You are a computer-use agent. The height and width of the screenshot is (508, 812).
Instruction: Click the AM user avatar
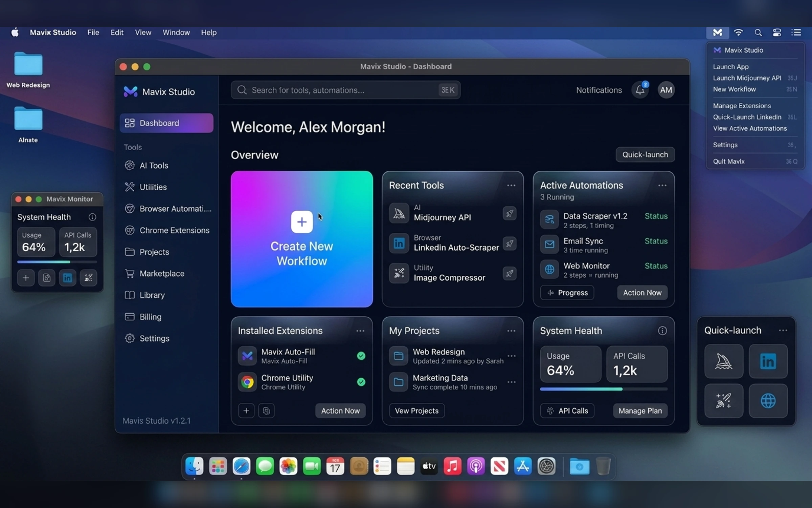pos(666,90)
